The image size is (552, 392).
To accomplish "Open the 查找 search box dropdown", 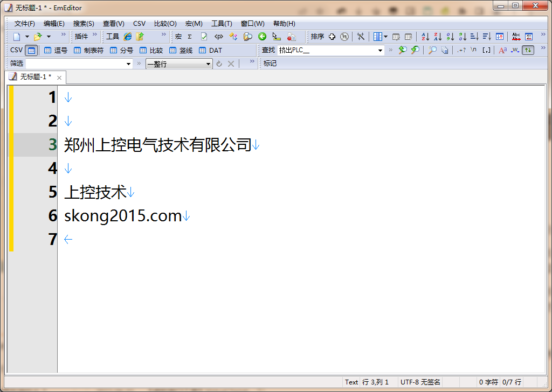I will click(x=380, y=50).
